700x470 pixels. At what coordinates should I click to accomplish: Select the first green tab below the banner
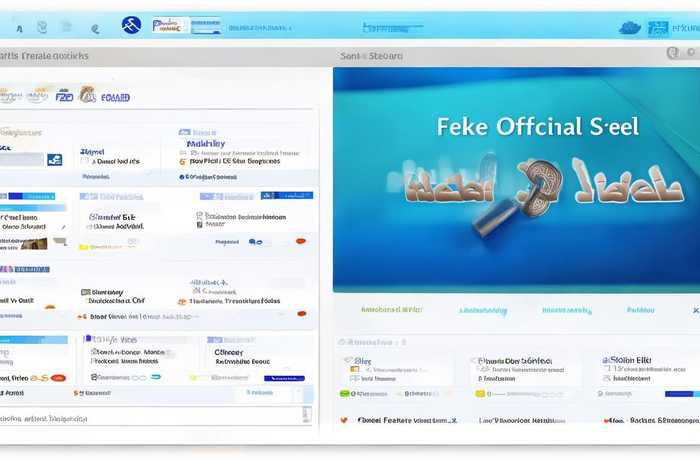(x=389, y=310)
